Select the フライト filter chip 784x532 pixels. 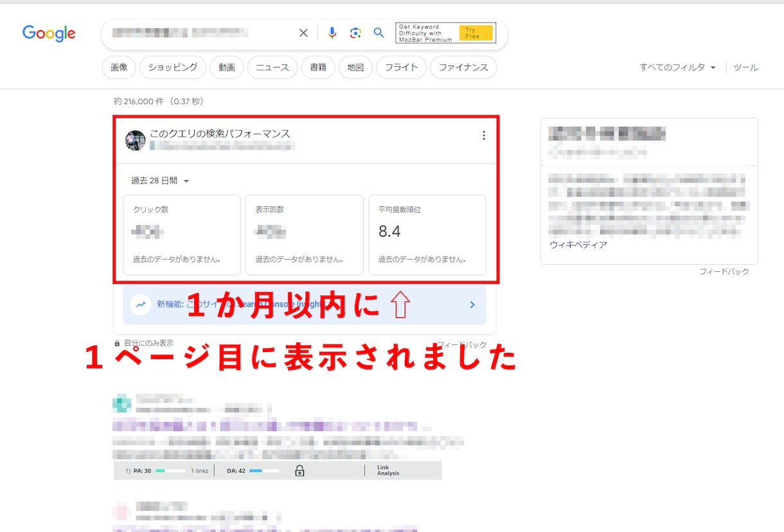pyautogui.click(x=402, y=67)
